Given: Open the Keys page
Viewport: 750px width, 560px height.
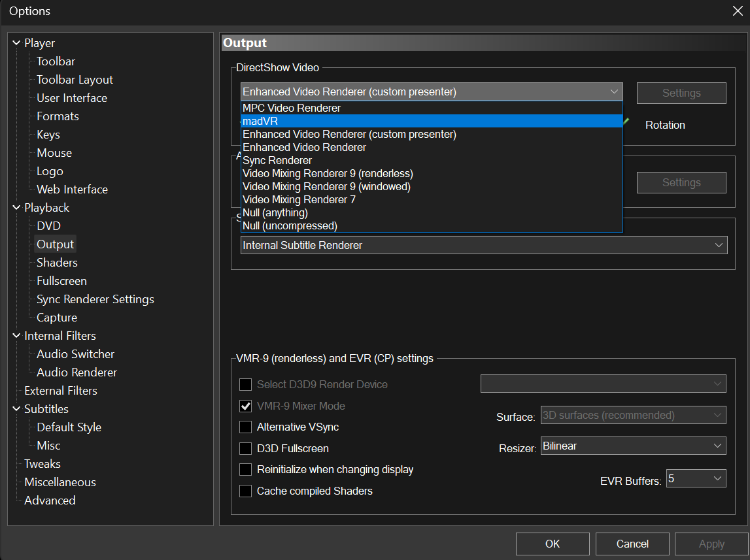Looking at the screenshot, I should click(48, 134).
